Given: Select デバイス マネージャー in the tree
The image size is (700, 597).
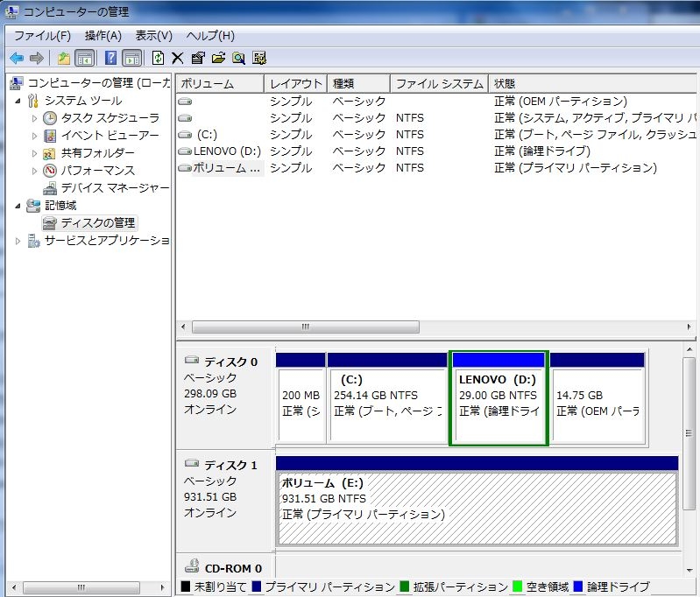Looking at the screenshot, I should coord(115,188).
